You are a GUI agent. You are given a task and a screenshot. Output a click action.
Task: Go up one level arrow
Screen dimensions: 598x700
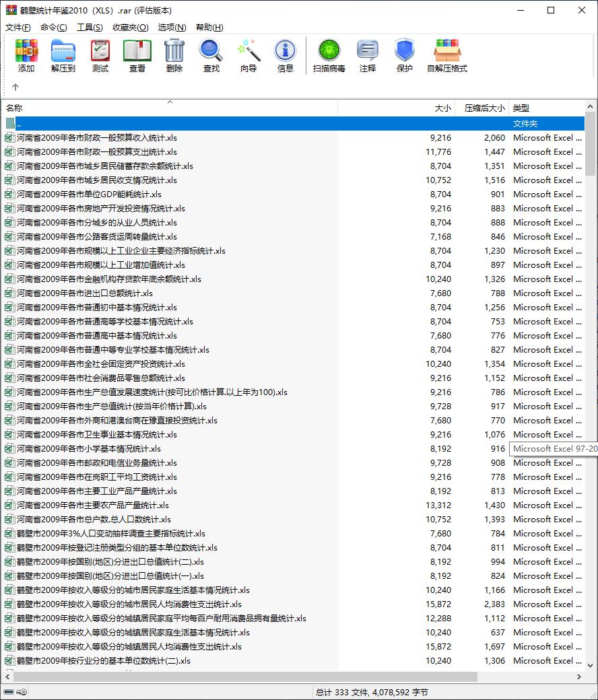point(15,87)
